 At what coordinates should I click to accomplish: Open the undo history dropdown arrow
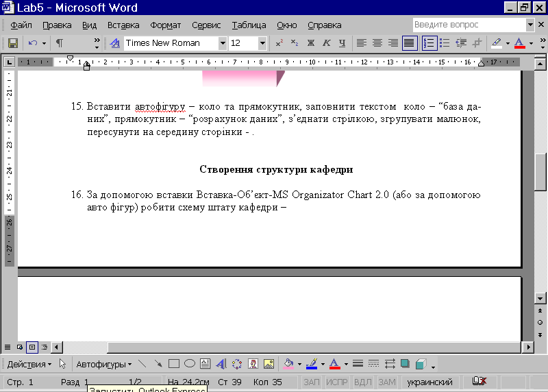(44, 43)
